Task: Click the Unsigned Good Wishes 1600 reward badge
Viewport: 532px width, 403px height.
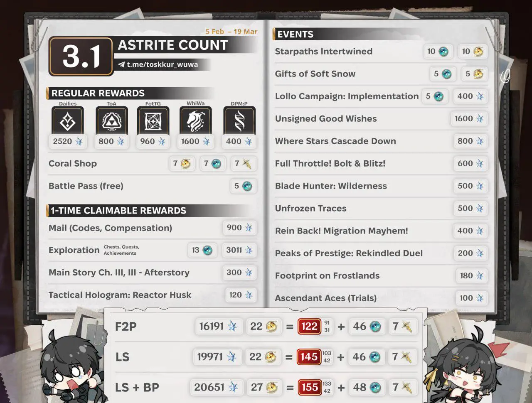Action: [469, 119]
